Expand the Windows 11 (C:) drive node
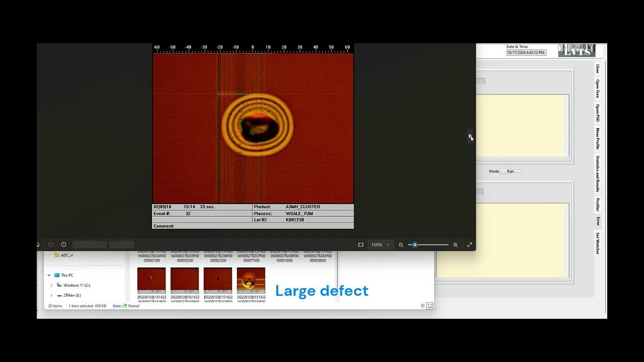 51,285
